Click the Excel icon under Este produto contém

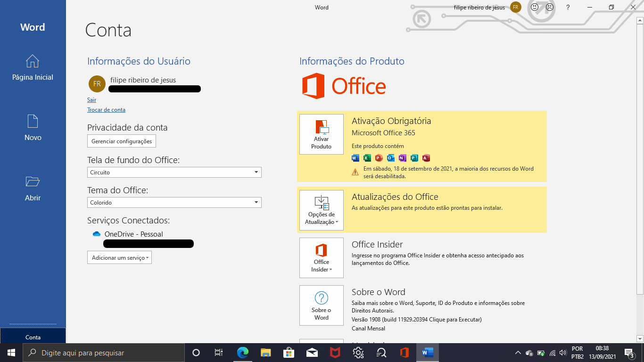367,158
